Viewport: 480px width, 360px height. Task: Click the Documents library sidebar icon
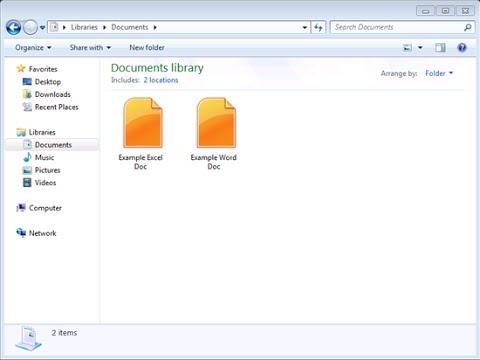tap(27, 145)
